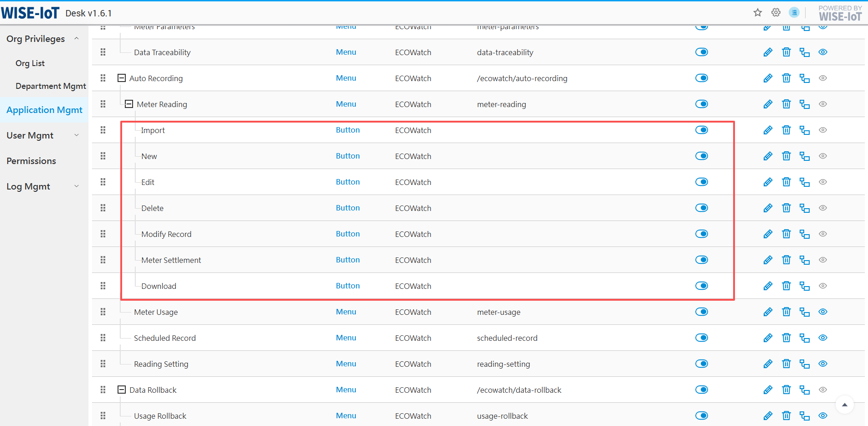
Task: Click the add-child hierarchy icon for Meter Usage
Action: tap(804, 312)
